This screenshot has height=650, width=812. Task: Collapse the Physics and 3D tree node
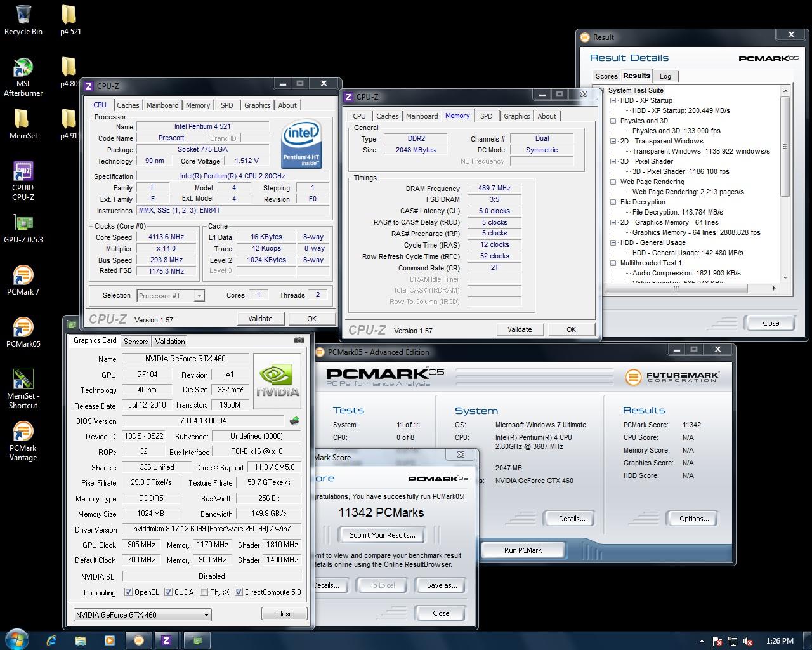[x=613, y=121]
